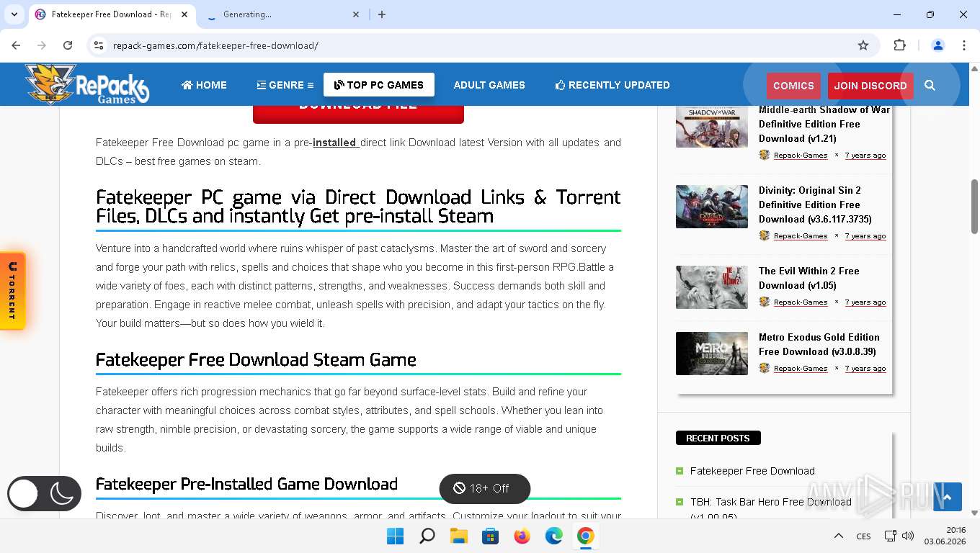Open the HOME menu item

tap(204, 85)
